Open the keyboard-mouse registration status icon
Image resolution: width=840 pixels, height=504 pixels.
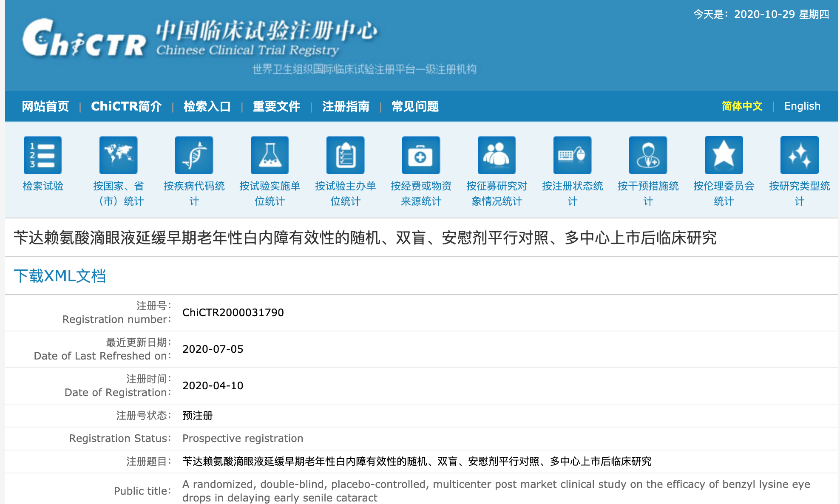pos(572,155)
